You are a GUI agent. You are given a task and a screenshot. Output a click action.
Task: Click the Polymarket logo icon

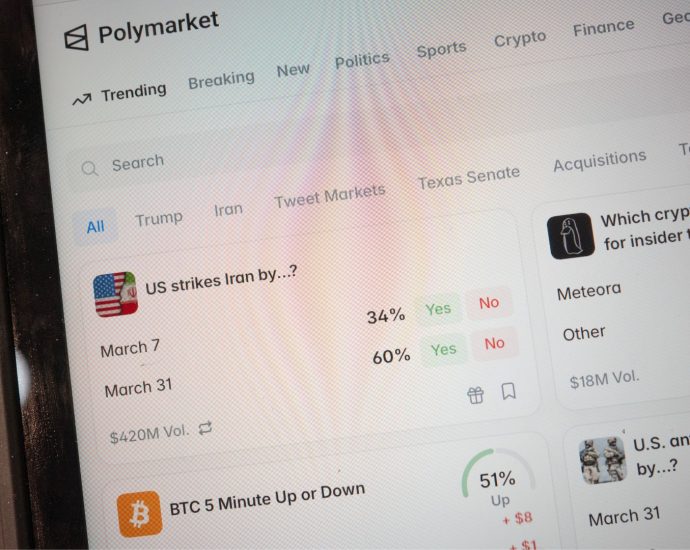(77, 38)
